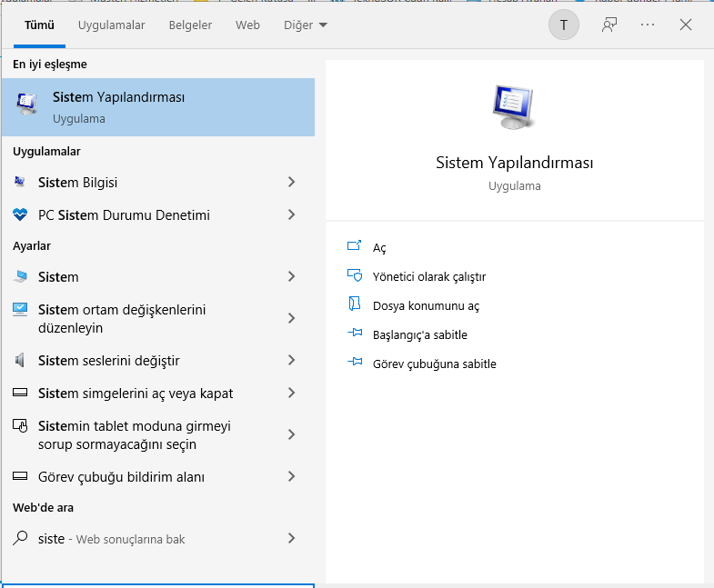Open Sistemin tablet moduna girmeyi sorup sormayacağını seçin

158,435
